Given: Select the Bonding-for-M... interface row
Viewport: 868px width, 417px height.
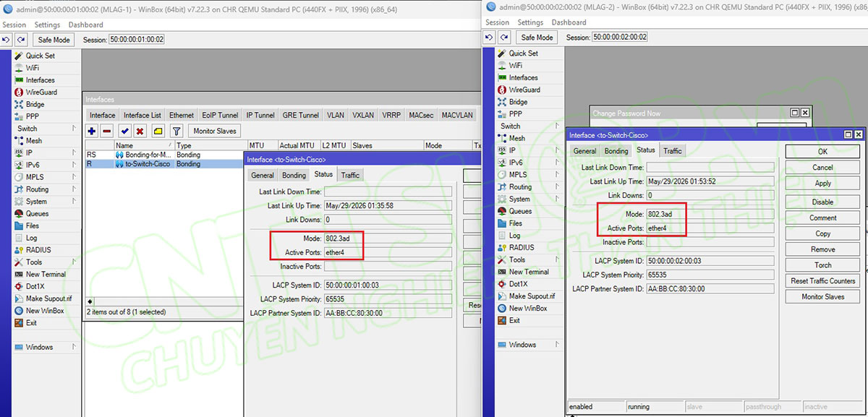Looking at the screenshot, I should [164, 155].
